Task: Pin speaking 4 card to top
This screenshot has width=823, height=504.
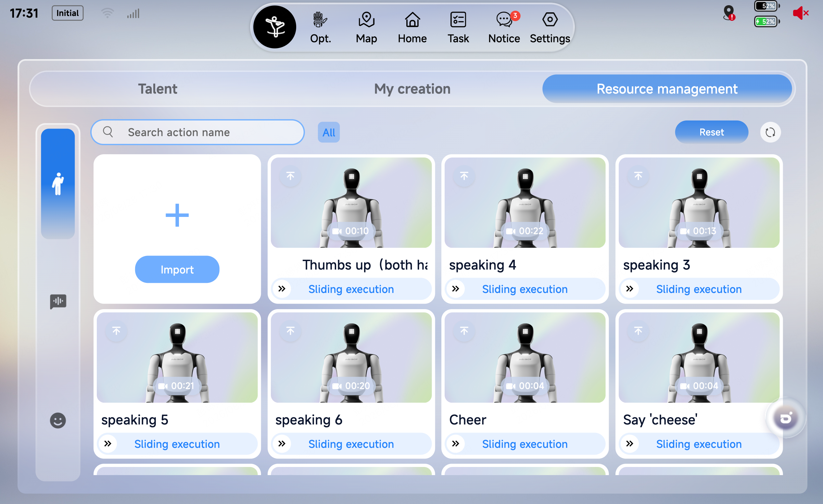Action: pos(464,176)
